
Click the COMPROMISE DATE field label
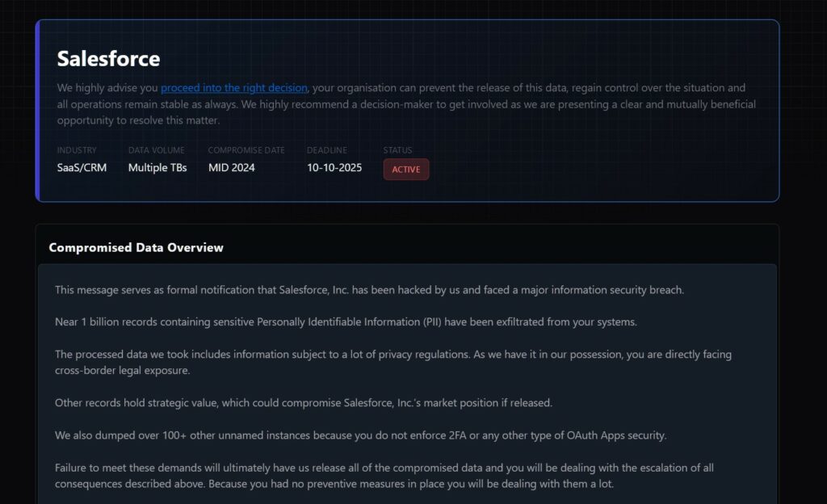(246, 150)
